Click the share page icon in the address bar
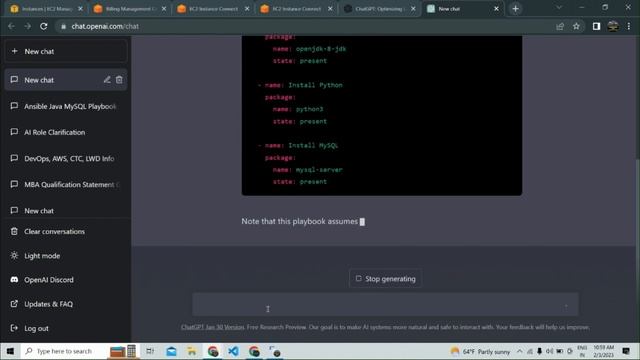640x360 pixels. (x=560, y=26)
